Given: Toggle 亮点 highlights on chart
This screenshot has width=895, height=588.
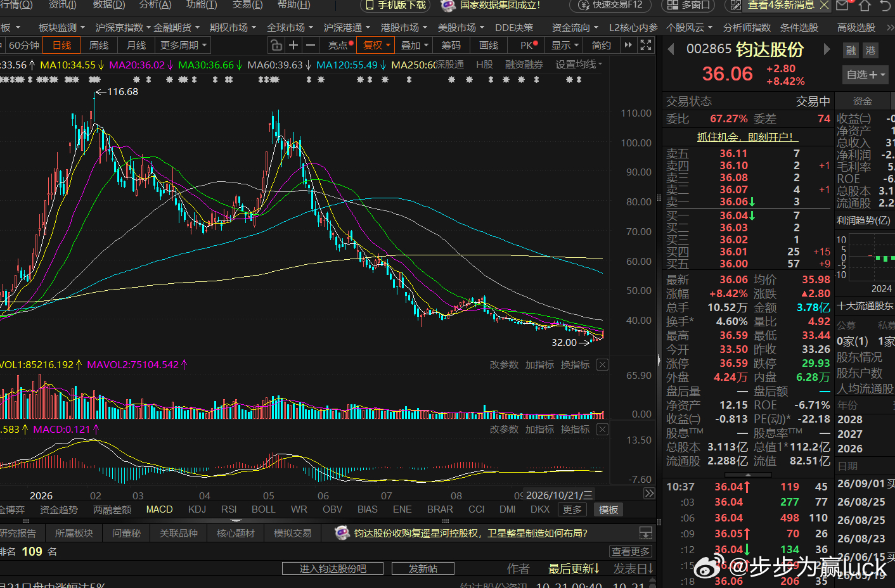Looking at the screenshot, I should point(340,46).
